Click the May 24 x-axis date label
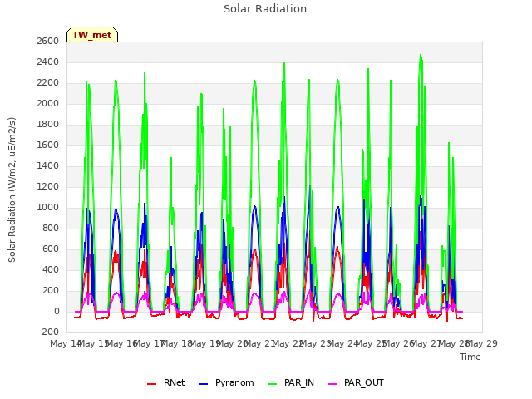Image resolution: width=532 pixels, height=399 pixels. [x=342, y=343]
